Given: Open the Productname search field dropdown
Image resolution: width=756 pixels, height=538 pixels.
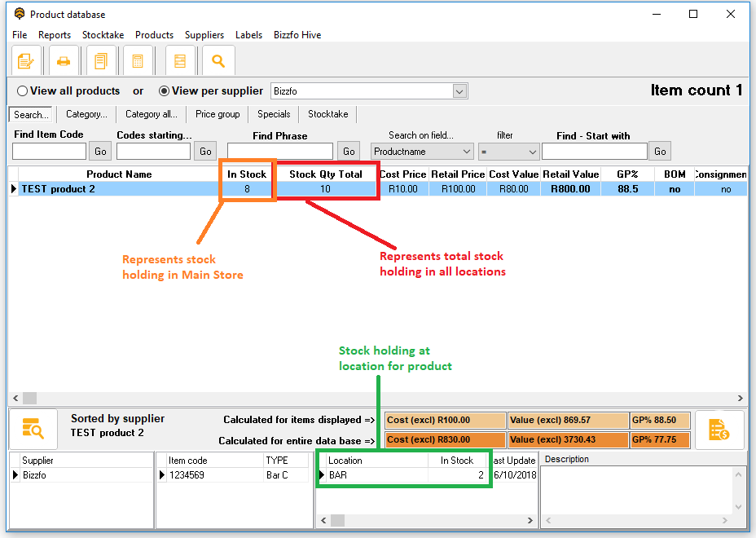Looking at the screenshot, I should [467, 152].
